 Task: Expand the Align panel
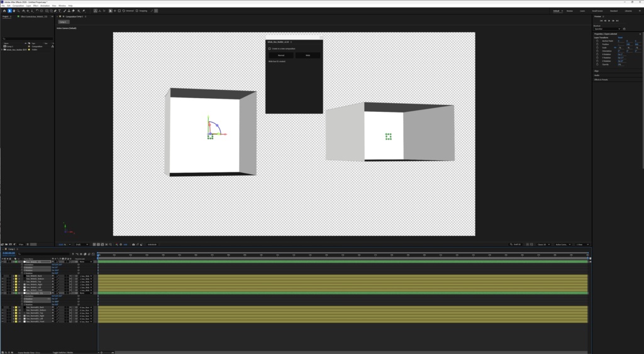596,71
